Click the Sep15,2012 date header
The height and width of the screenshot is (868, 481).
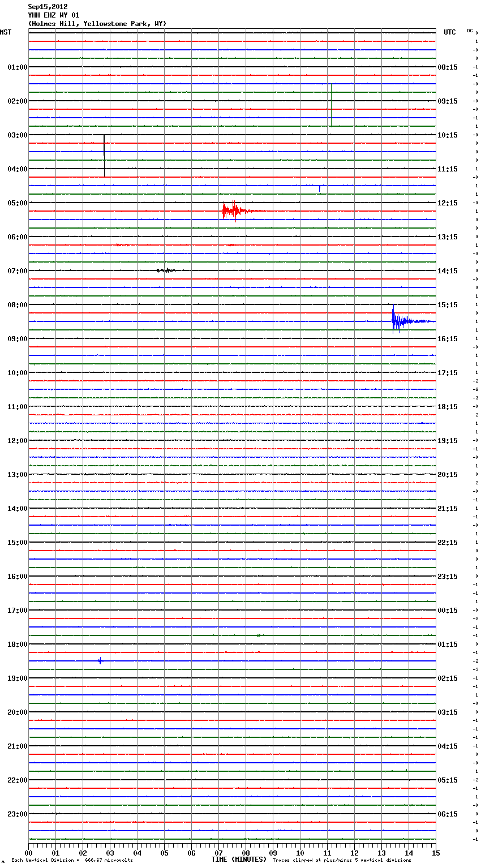tap(48, 7)
